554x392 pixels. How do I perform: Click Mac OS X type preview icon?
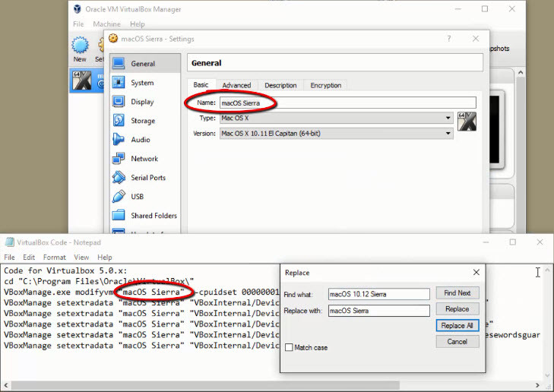click(467, 122)
